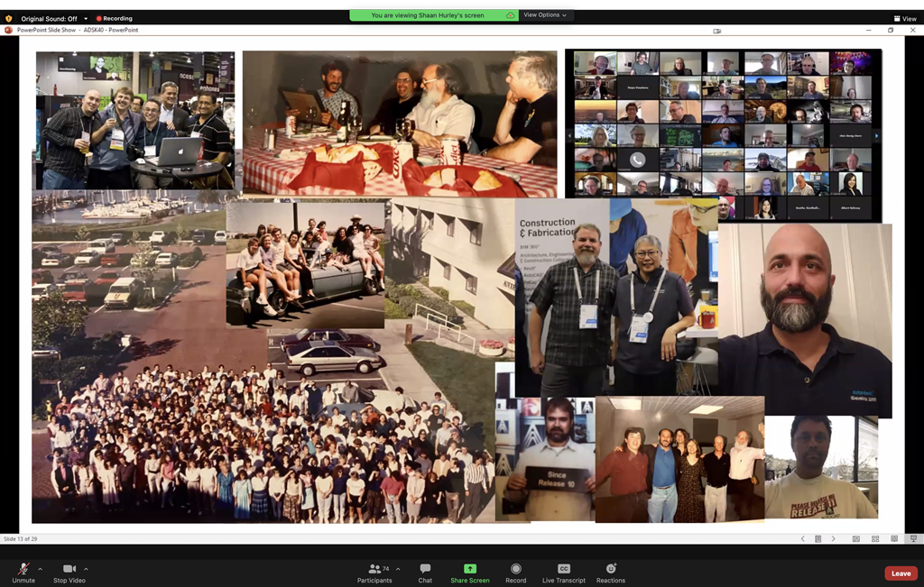This screenshot has width=924, height=587.
Task: Toggle the Original Sound: Off setting
Action: [x=49, y=18]
